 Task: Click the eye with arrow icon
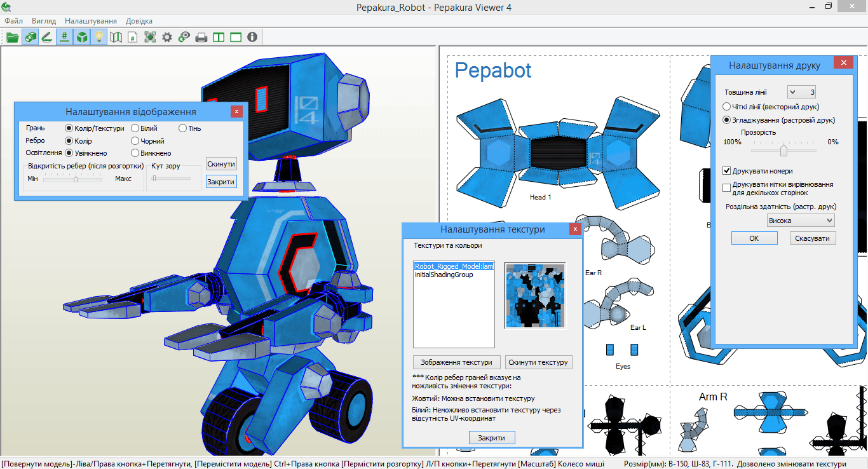(x=184, y=37)
